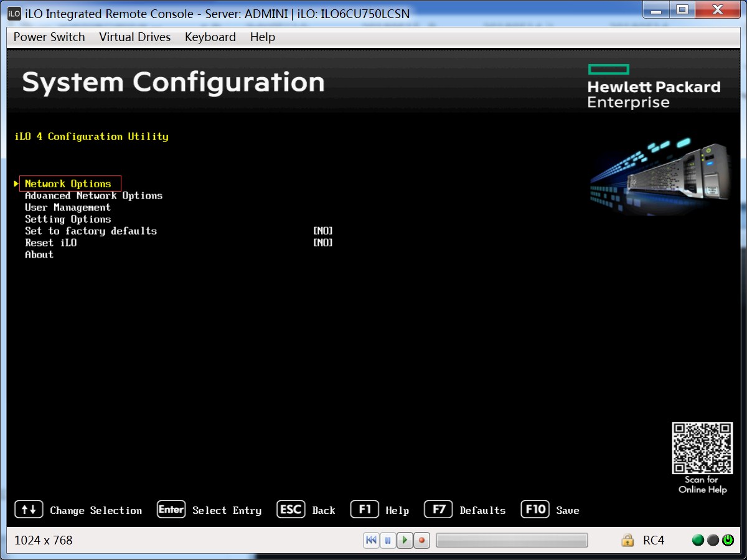Image resolution: width=747 pixels, height=560 pixels.
Task: Click the playback progress slider
Action: [x=512, y=540]
